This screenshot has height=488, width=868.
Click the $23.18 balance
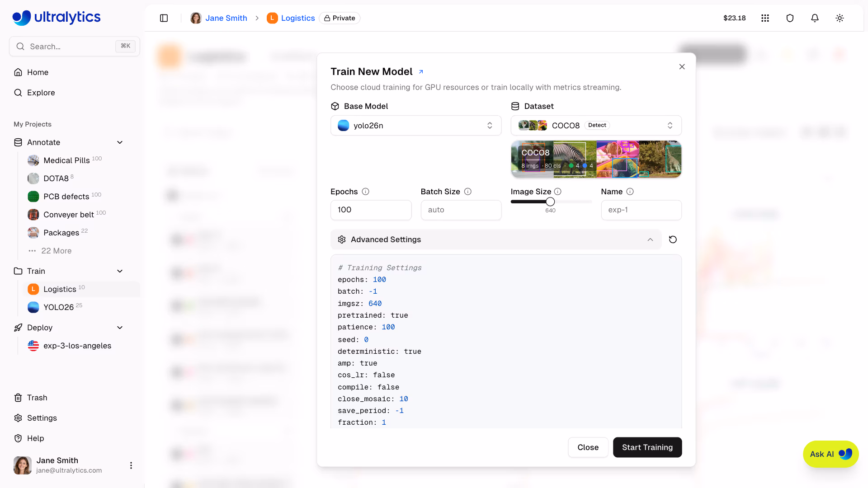click(x=734, y=18)
